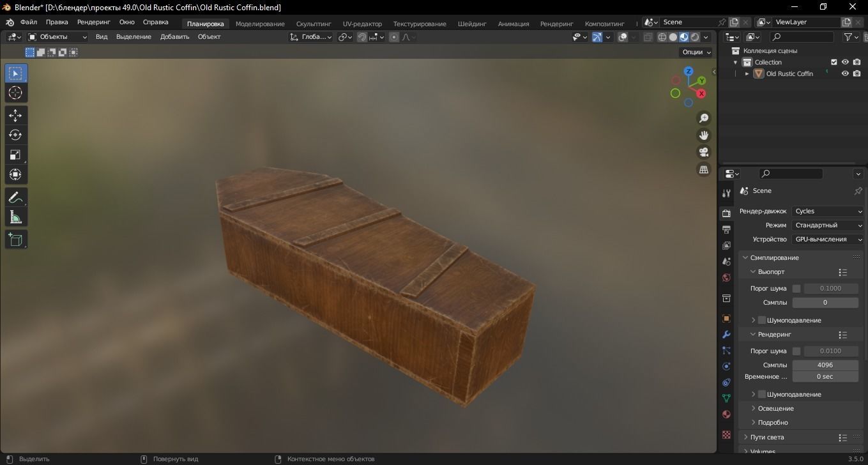Image resolution: width=868 pixels, height=465 pixels.
Task: Select the Select Box tool
Action: click(16, 73)
